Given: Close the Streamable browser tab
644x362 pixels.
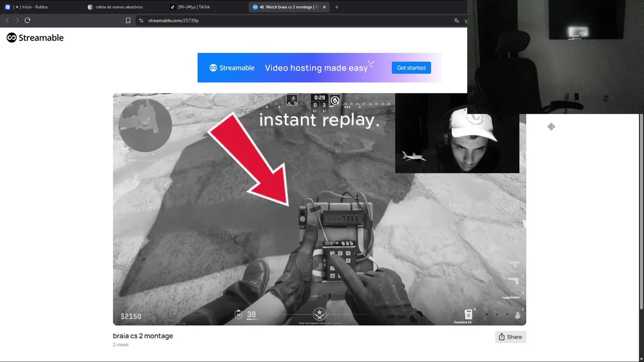Looking at the screenshot, I should (324, 7).
